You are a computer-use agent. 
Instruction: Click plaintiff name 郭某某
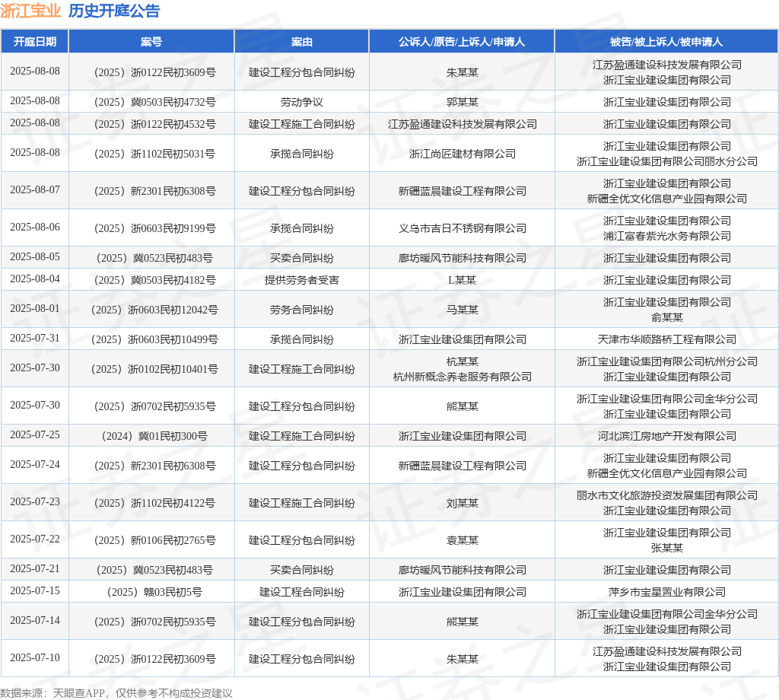pyautogui.click(x=462, y=102)
